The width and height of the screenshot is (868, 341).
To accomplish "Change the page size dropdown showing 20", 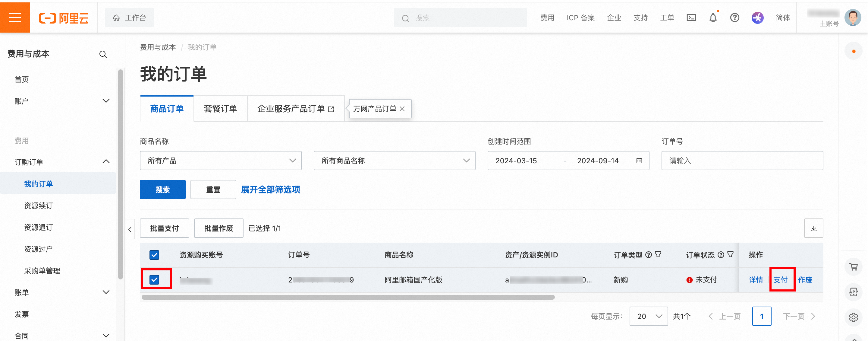I will coord(648,316).
